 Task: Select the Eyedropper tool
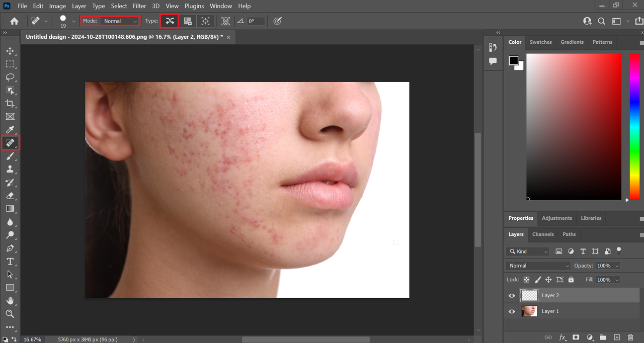10,130
